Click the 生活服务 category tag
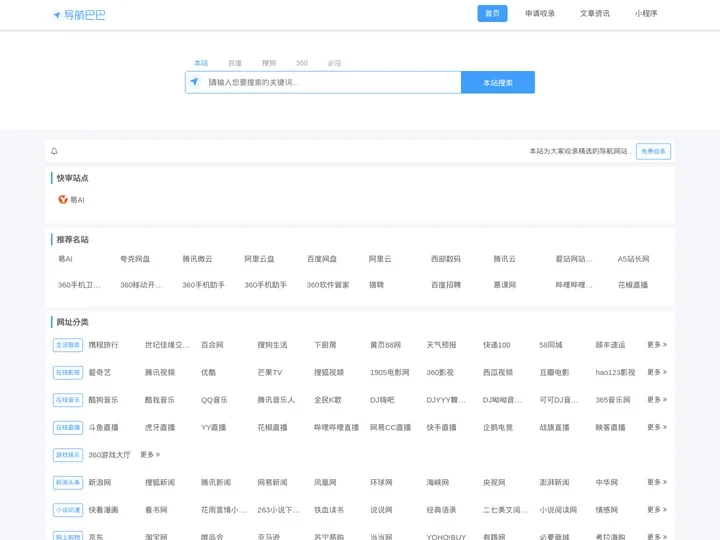 click(68, 345)
